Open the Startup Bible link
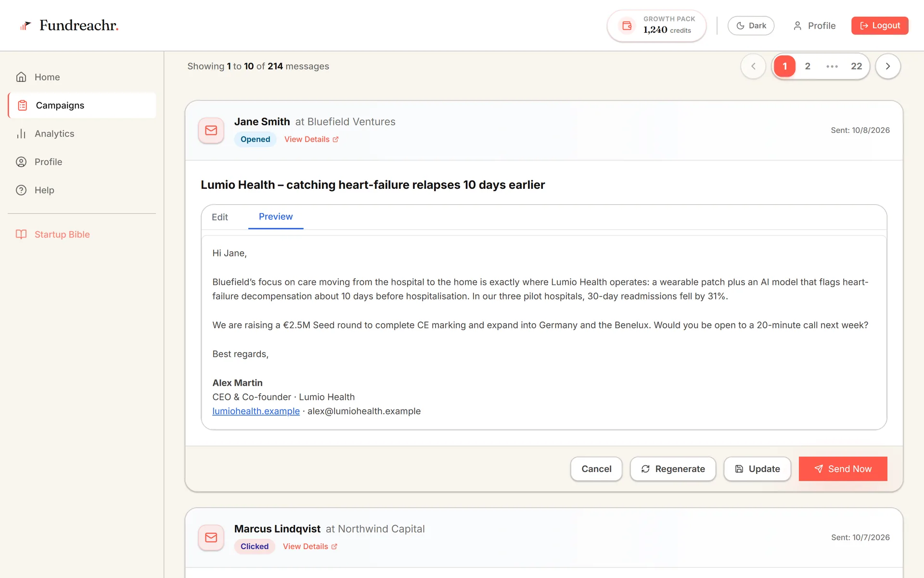924x578 pixels. click(x=82, y=235)
